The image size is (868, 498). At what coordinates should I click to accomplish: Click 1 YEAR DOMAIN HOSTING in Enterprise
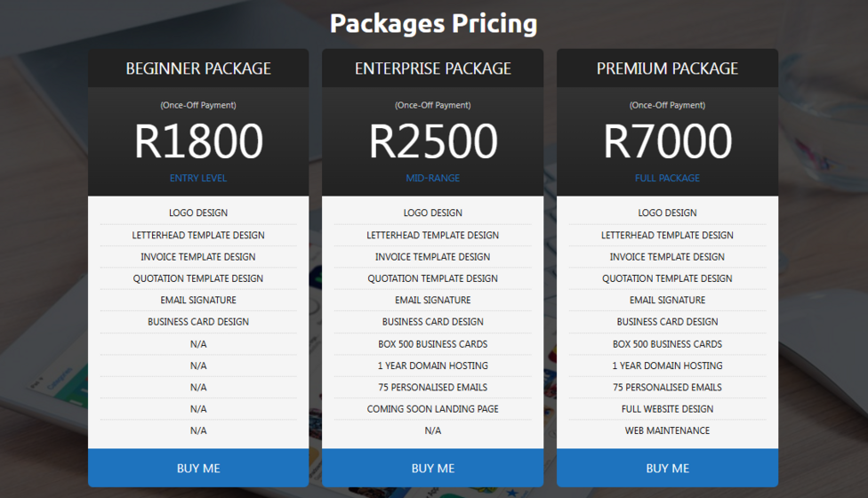(433, 365)
